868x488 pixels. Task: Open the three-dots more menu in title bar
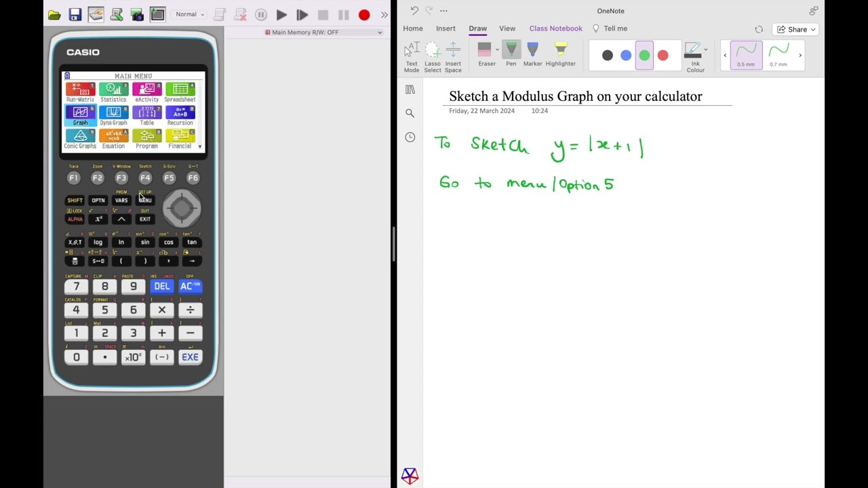(x=443, y=11)
